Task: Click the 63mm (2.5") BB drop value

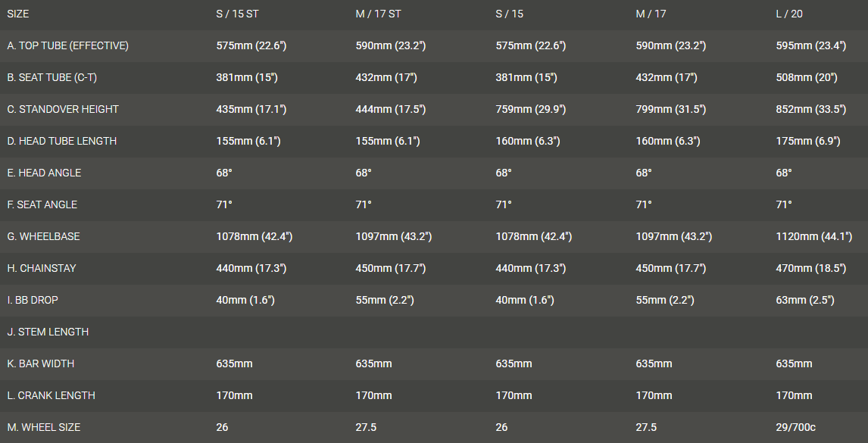Action: point(805,300)
